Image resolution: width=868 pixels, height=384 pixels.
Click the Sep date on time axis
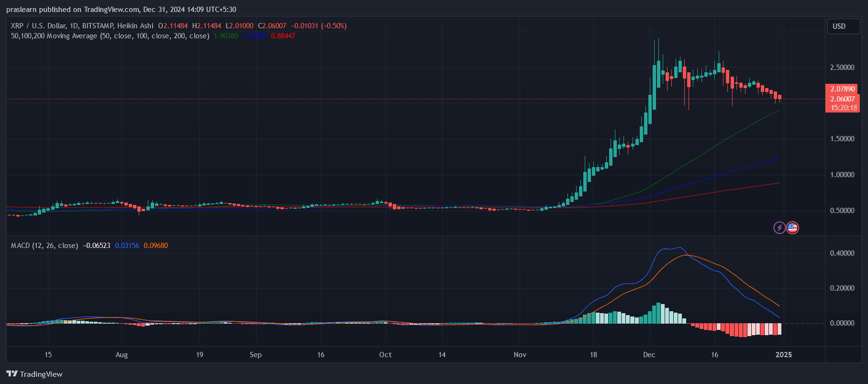pos(256,355)
